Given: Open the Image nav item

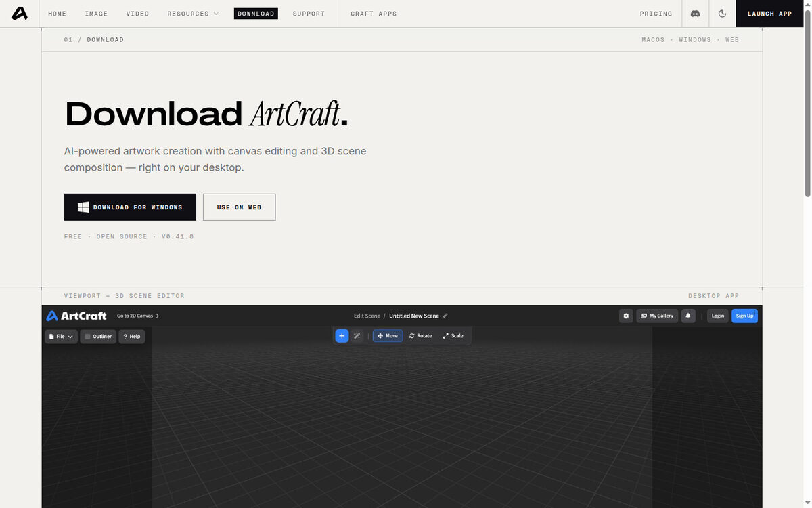Looking at the screenshot, I should (x=96, y=14).
